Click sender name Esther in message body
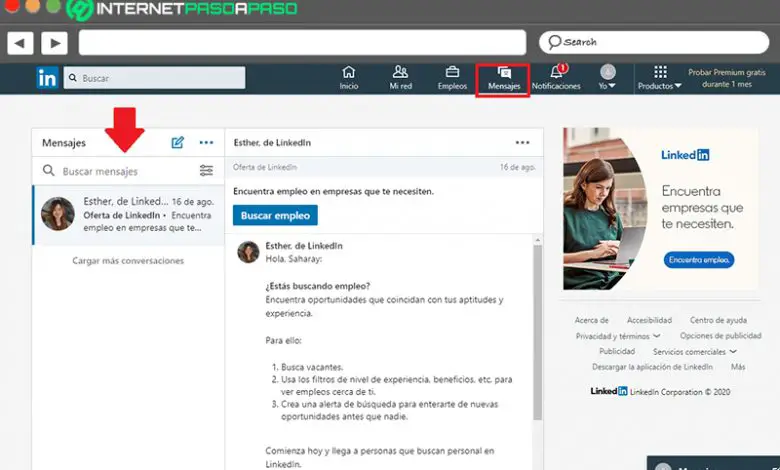This screenshot has width=780, height=470. tap(304, 246)
